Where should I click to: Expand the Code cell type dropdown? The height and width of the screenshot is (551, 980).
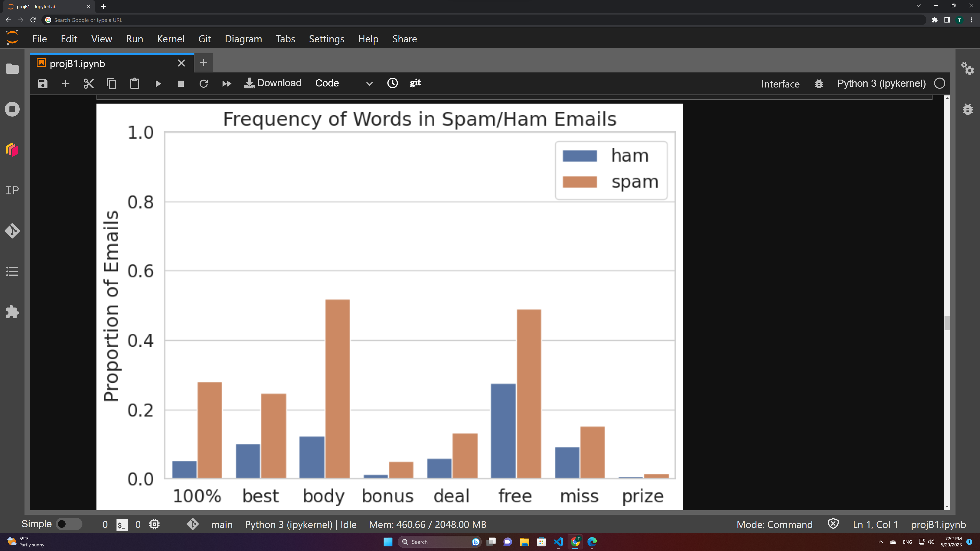(344, 83)
